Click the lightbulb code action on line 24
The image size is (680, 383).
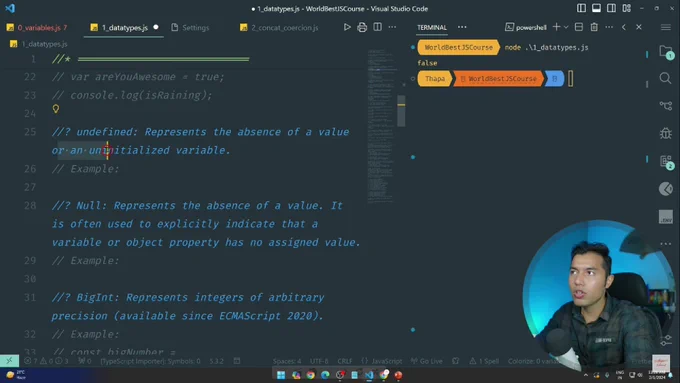tap(56, 109)
